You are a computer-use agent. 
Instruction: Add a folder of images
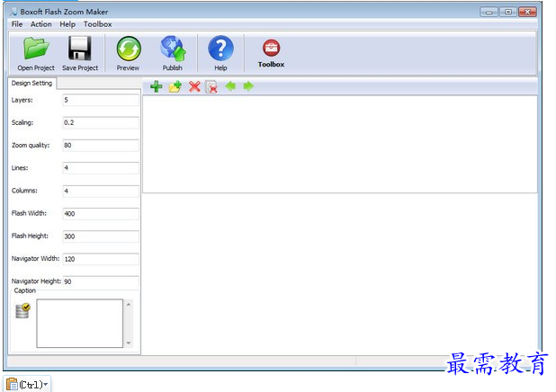pos(175,86)
